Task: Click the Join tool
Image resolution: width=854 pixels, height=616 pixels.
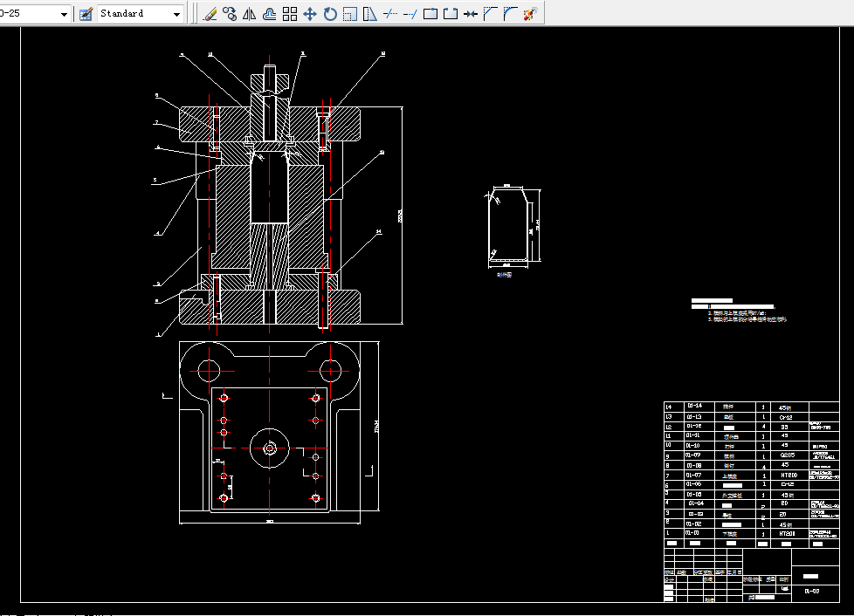Action: point(471,14)
